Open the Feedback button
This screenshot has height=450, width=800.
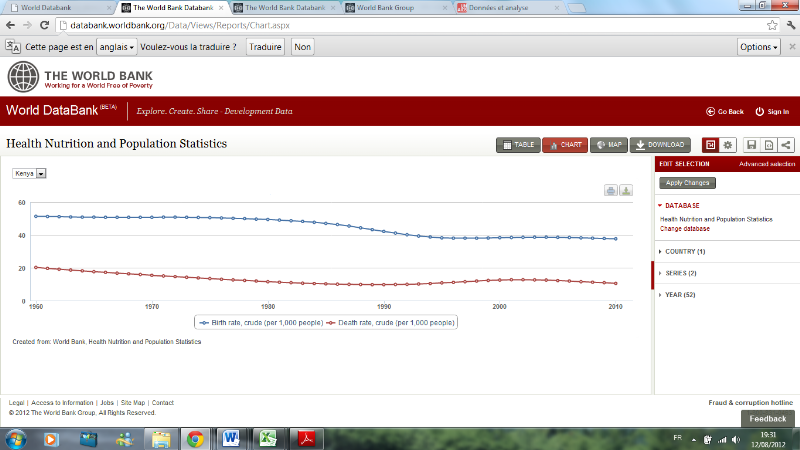click(x=767, y=418)
